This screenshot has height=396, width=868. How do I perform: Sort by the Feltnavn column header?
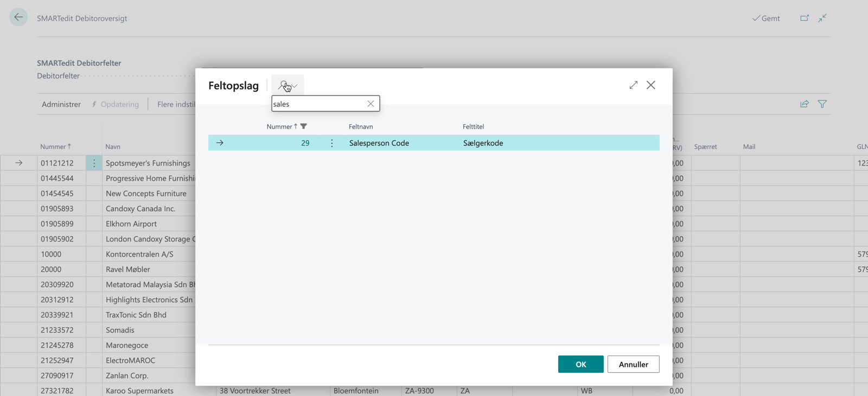click(x=361, y=126)
